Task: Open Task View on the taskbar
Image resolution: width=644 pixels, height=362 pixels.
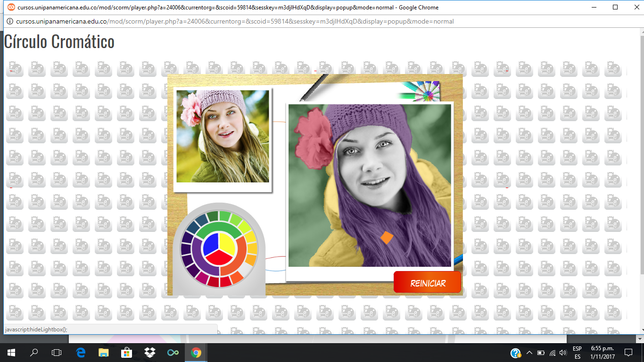Action: [x=57, y=353]
